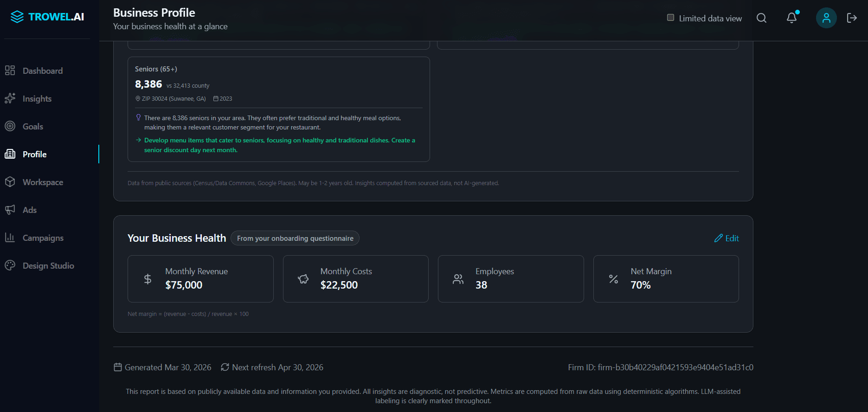This screenshot has height=412, width=868.
Task: Click the Workspace cube icon
Action: (10, 182)
